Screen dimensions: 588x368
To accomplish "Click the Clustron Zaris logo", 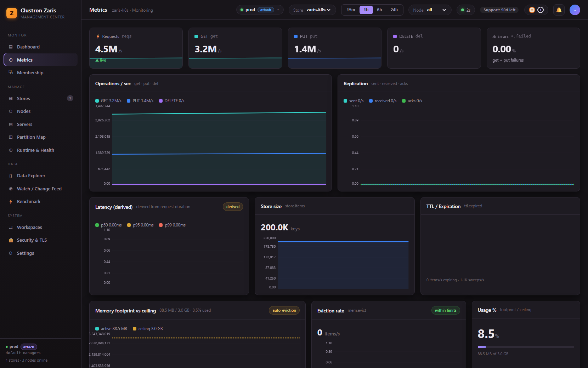I will point(12,13).
